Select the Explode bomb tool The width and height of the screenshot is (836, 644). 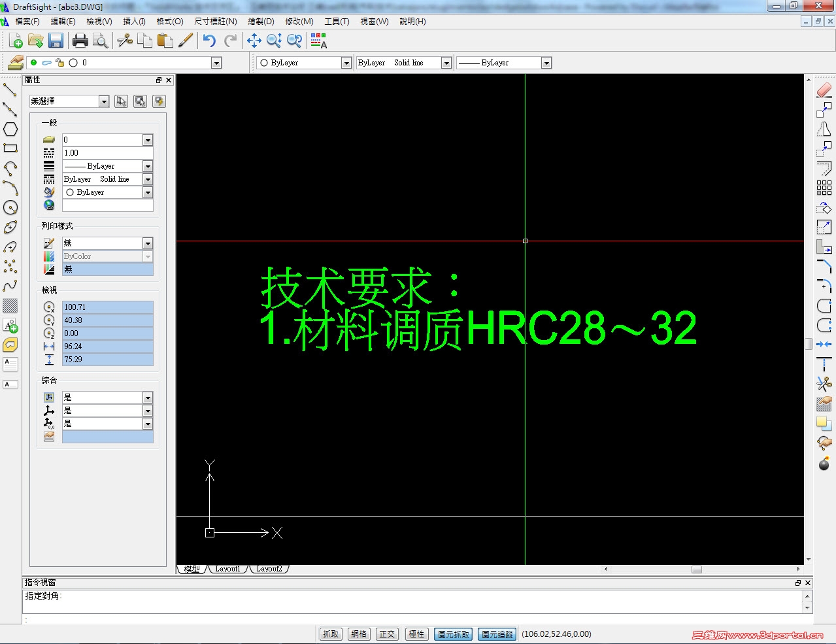[x=824, y=464]
